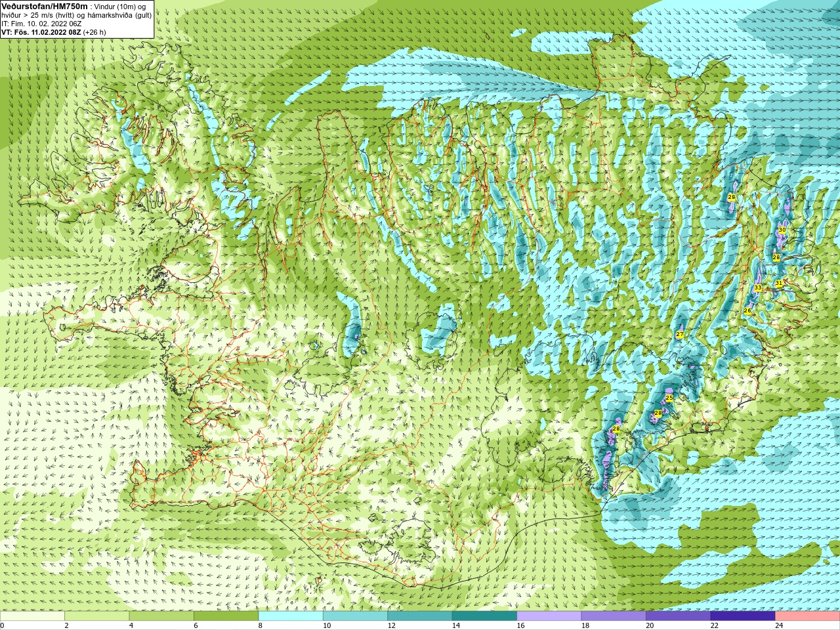This screenshot has width=840, height=630.
Task: Click the 12–14 m/s teal legend swatch
Action: tap(420, 616)
